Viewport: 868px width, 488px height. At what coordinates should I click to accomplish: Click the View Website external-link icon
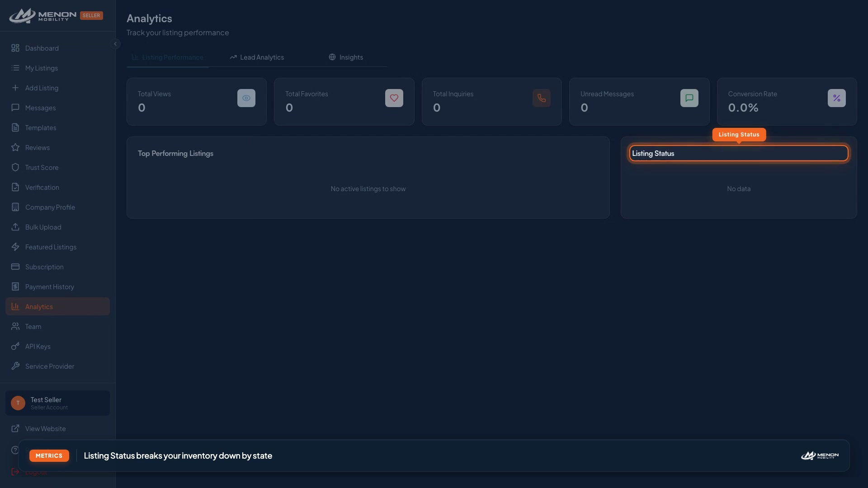(x=15, y=429)
